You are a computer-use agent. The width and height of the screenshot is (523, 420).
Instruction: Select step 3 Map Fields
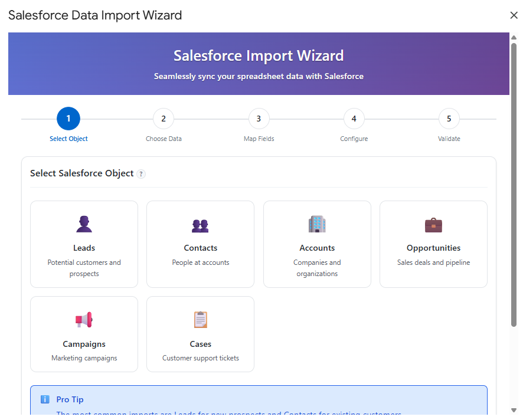click(x=259, y=119)
